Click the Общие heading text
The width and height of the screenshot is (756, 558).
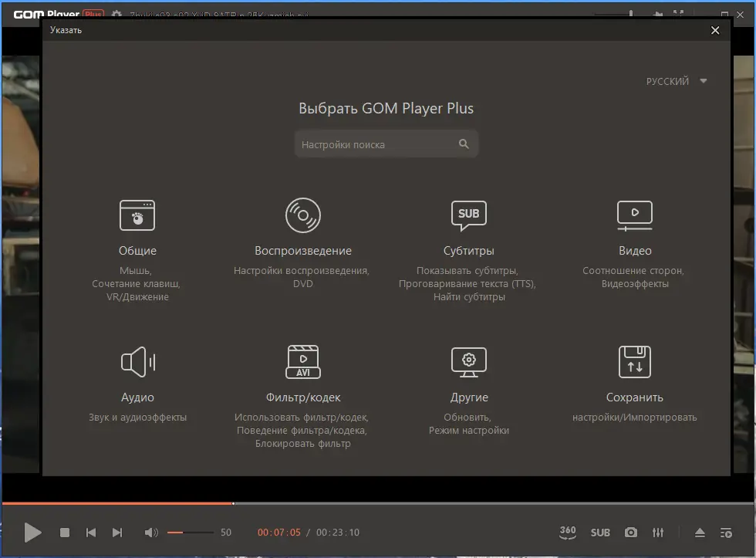[x=137, y=251]
